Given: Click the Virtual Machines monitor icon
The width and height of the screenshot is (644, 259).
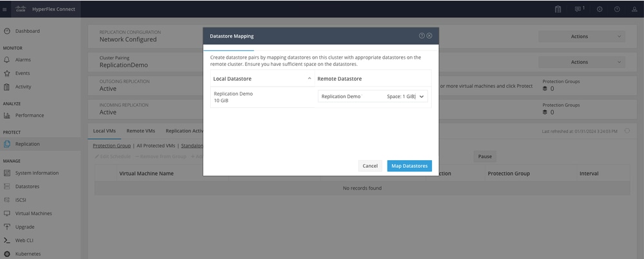Looking at the screenshot, I should click(x=6, y=213).
